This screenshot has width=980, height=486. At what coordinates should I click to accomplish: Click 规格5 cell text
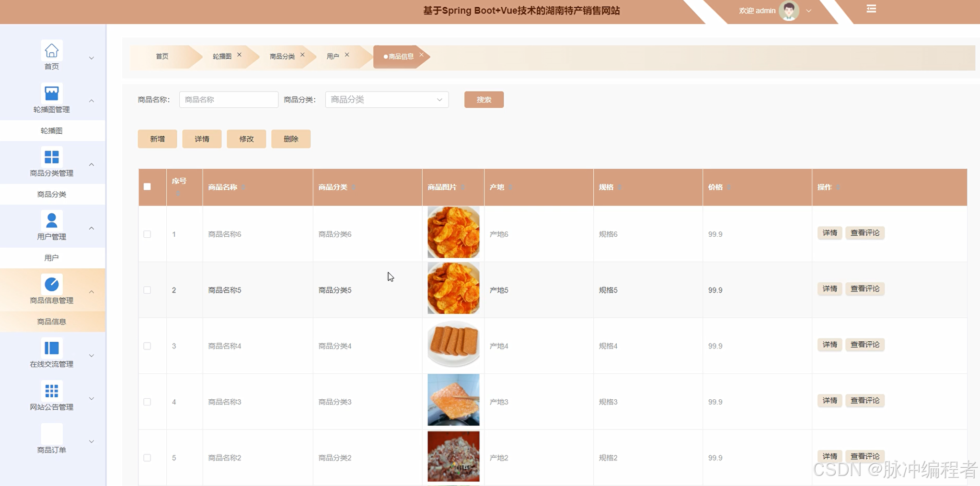coord(608,290)
